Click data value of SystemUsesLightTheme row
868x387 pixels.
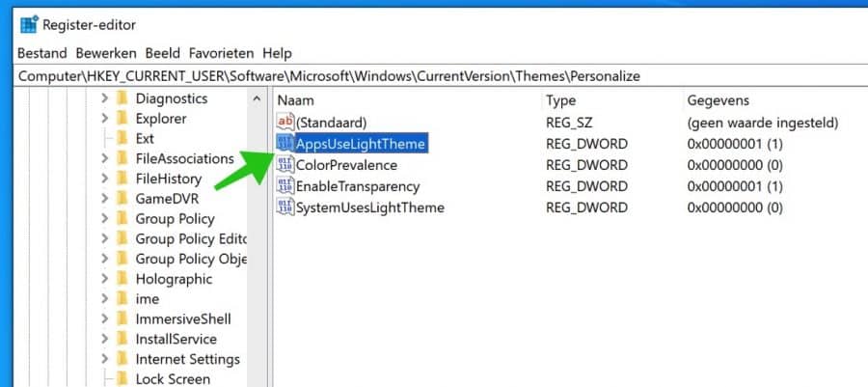click(735, 208)
